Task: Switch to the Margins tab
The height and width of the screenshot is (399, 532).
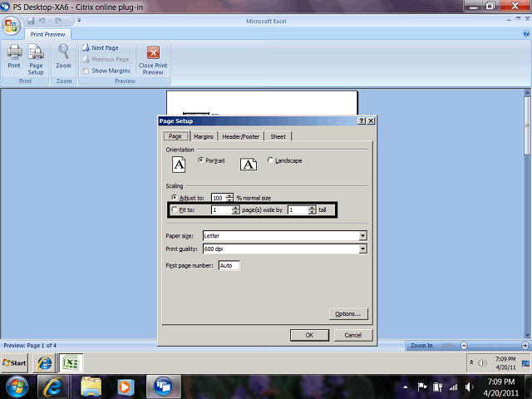Action: 204,136
